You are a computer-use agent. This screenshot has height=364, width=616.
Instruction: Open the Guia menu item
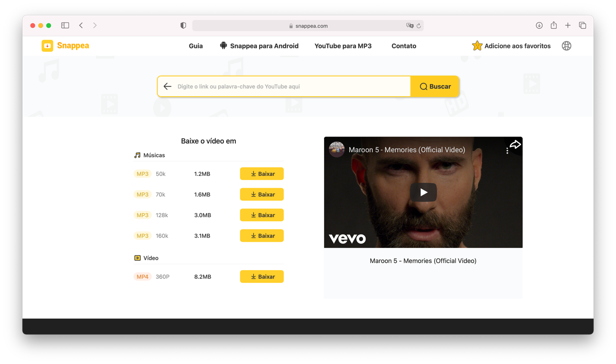coord(196,46)
